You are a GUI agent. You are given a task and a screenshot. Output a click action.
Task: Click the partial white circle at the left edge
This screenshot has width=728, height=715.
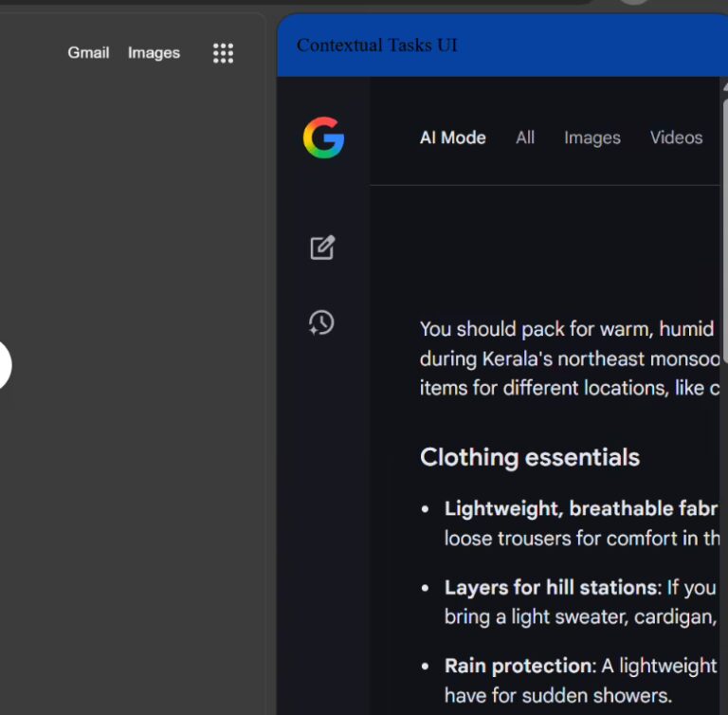[4, 366]
